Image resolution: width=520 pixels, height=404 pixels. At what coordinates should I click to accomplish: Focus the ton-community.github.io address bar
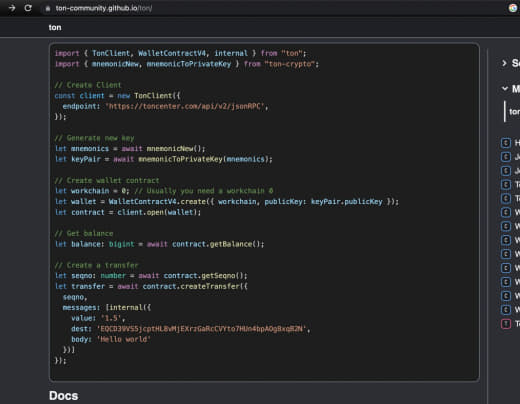click(267, 8)
